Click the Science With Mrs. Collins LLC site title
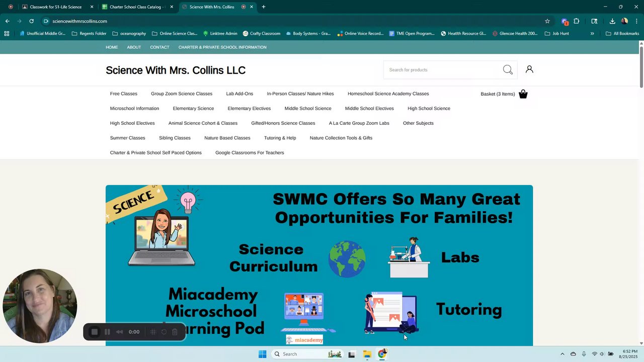The image size is (644, 362). click(x=176, y=70)
